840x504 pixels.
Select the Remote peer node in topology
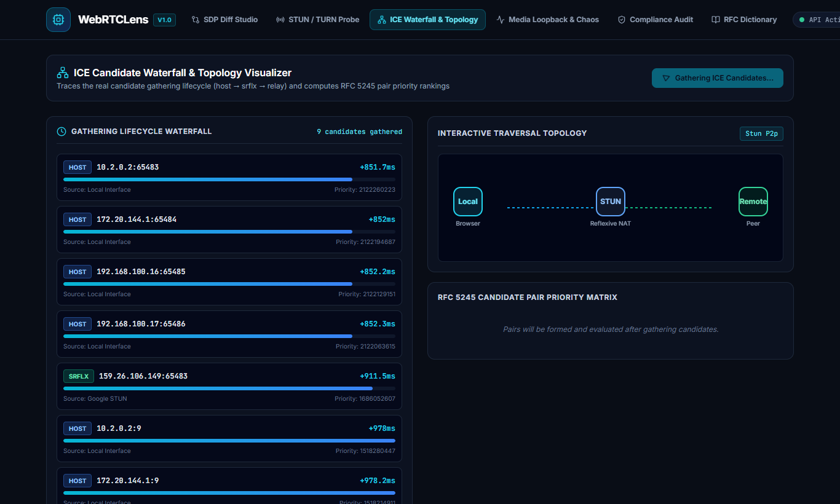click(753, 202)
